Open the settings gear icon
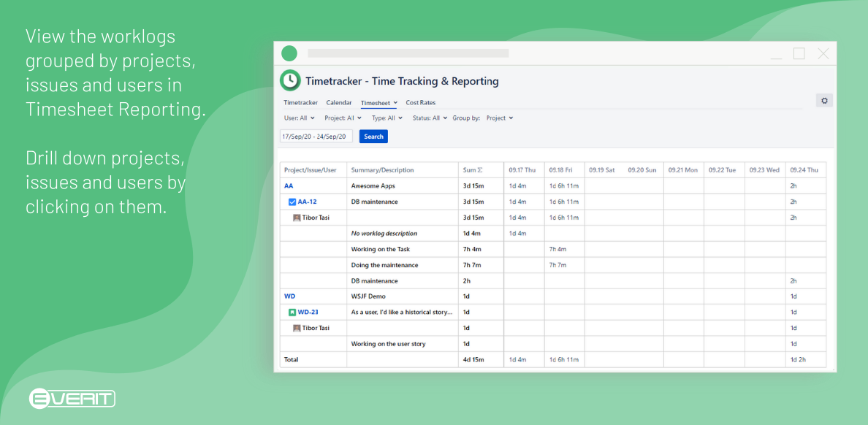The width and height of the screenshot is (868, 425). [x=824, y=101]
